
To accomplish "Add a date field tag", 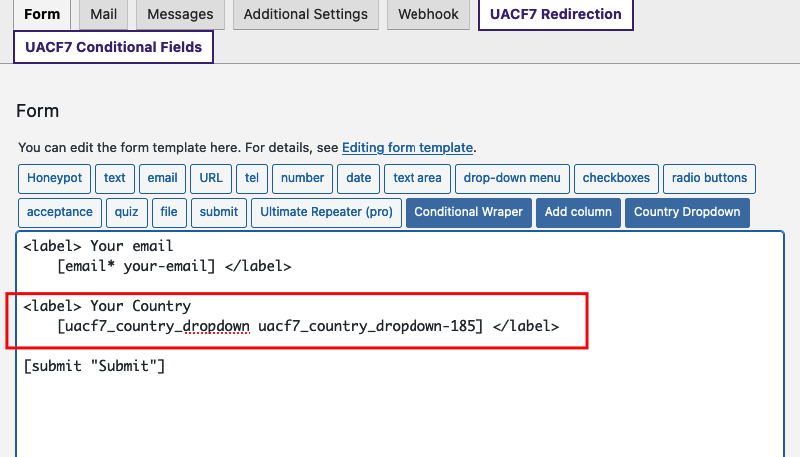I will 358,179.
